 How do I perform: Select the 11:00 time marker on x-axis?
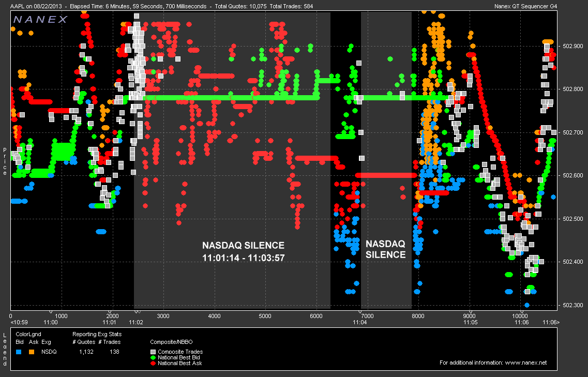point(51,322)
